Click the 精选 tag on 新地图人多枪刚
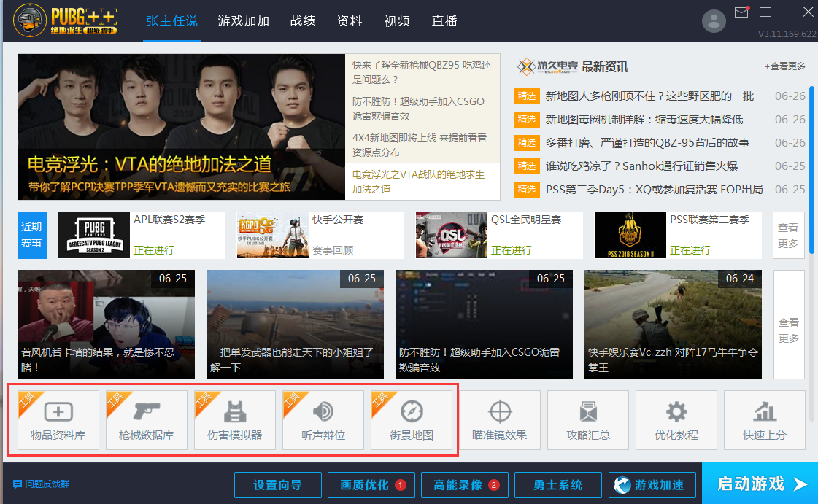 [x=526, y=96]
